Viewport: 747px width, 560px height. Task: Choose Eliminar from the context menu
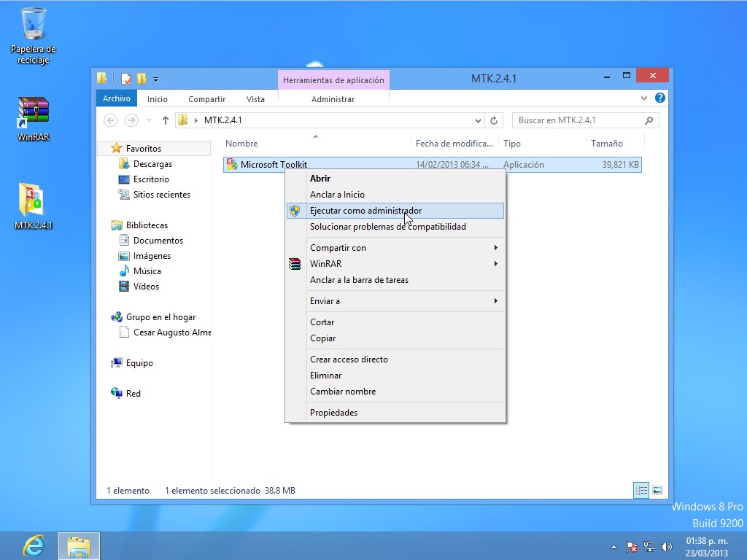395,376
